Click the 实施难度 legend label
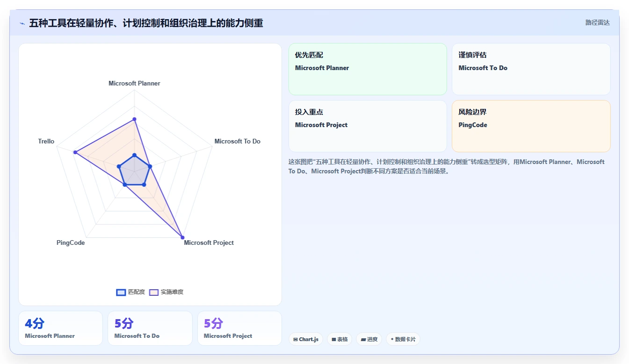This screenshot has height=364, width=629. pyautogui.click(x=172, y=292)
